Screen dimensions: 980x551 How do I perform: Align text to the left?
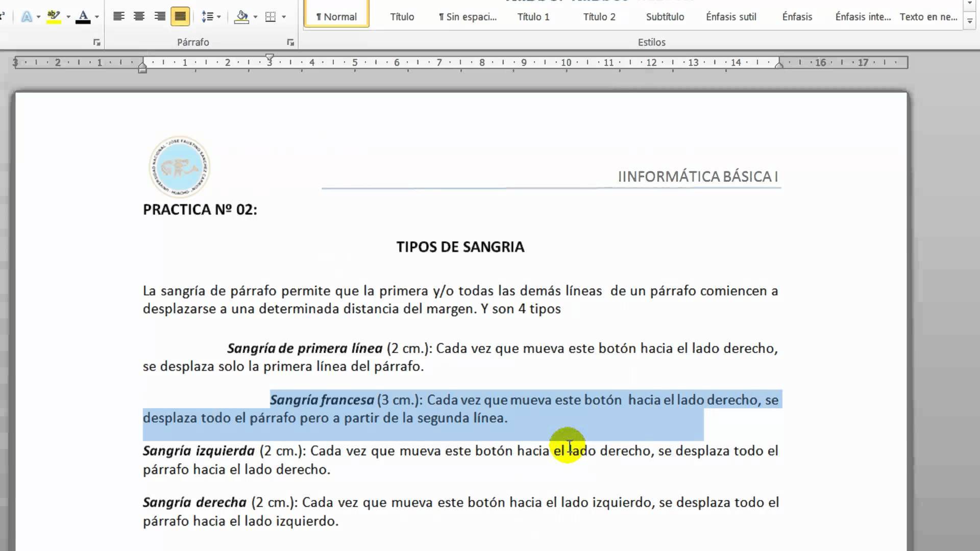[x=119, y=17]
